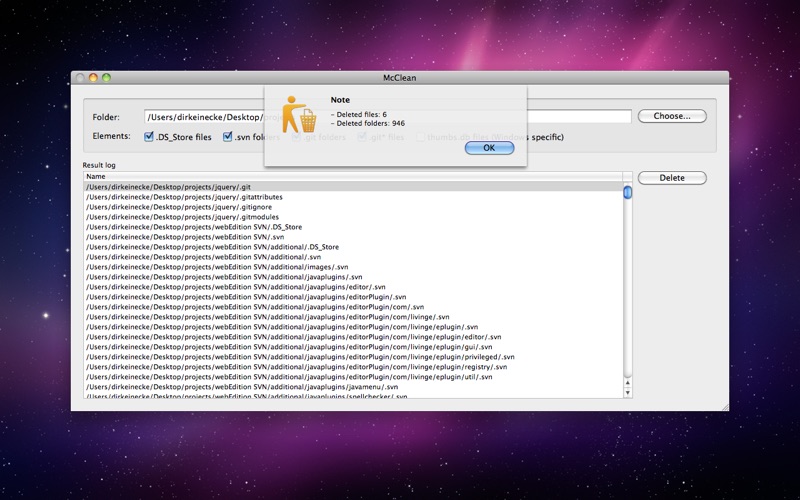Open the Choose... folder button
The image size is (800, 500).
tap(672, 116)
